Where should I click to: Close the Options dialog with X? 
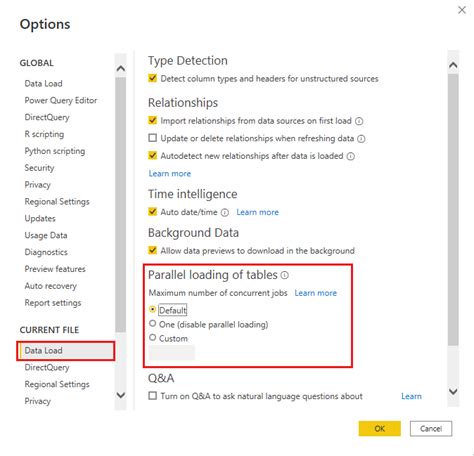(462, 10)
